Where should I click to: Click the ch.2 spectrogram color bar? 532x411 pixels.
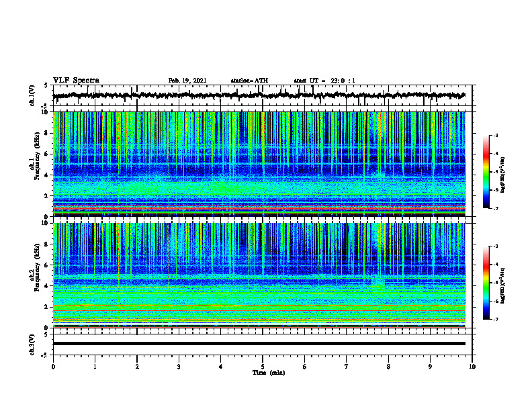coord(486,283)
